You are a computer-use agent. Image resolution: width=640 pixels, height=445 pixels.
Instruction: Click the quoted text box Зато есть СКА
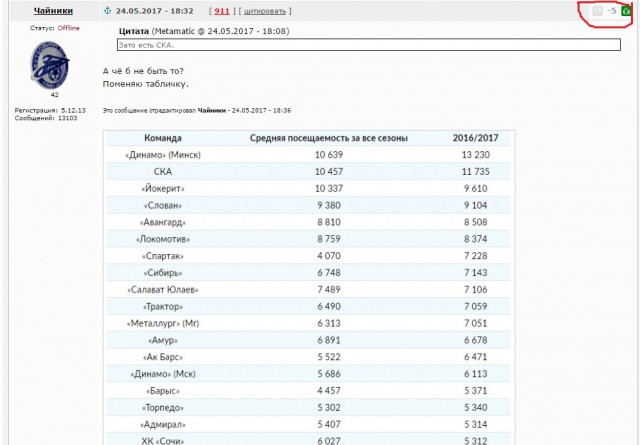click(369, 45)
